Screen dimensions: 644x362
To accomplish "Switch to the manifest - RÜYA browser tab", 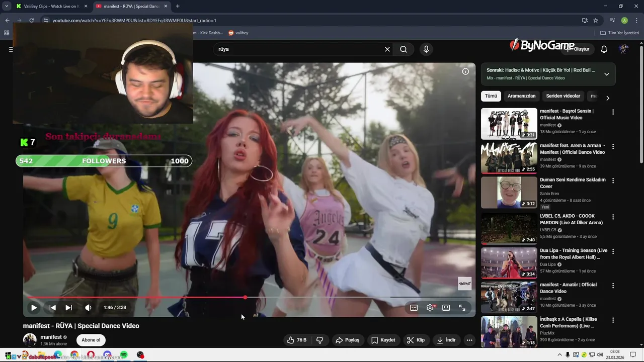I will [131, 6].
